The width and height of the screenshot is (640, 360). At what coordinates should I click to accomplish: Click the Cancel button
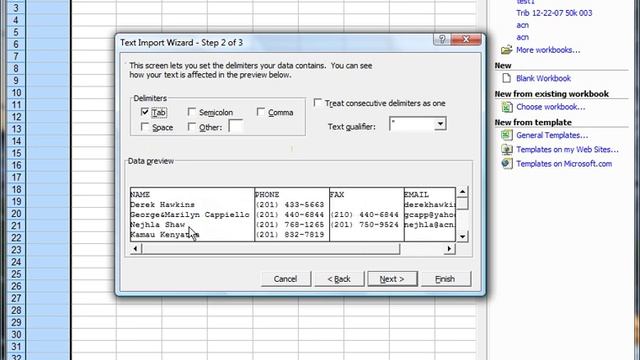coord(285,279)
